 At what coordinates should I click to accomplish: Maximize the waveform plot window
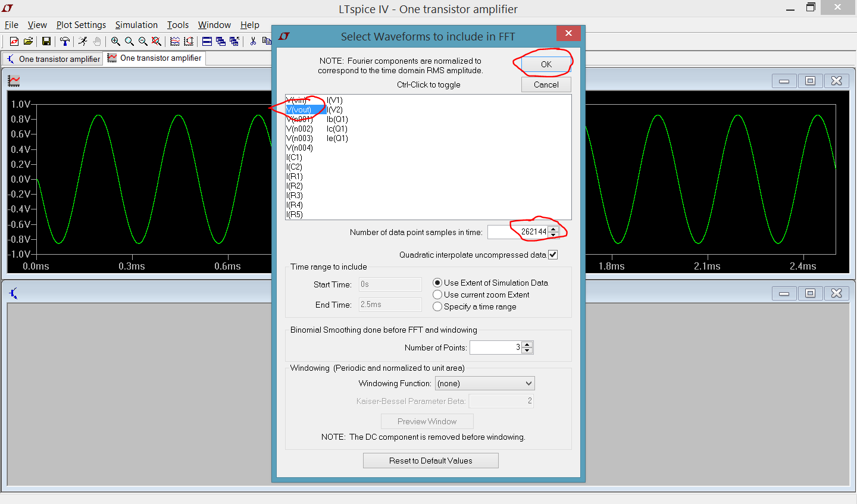[x=810, y=81]
